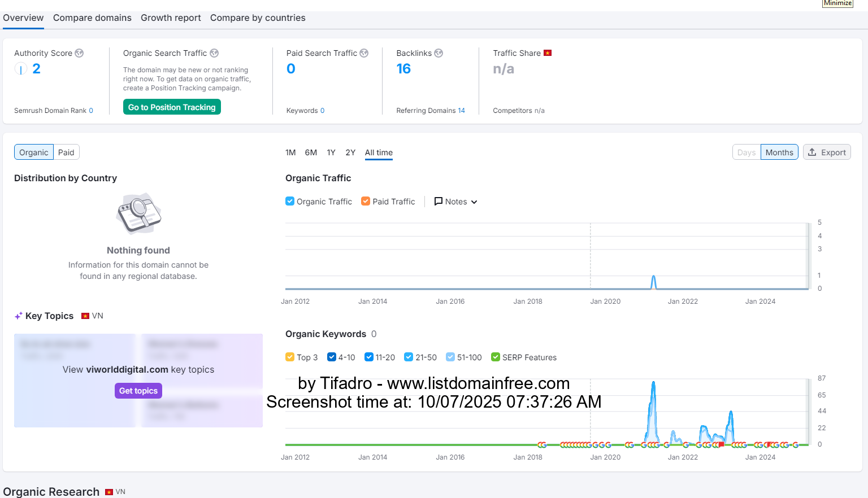Click the Nothing found magnifier illustration
This screenshot has height=498, width=868.
tap(138, 213)
